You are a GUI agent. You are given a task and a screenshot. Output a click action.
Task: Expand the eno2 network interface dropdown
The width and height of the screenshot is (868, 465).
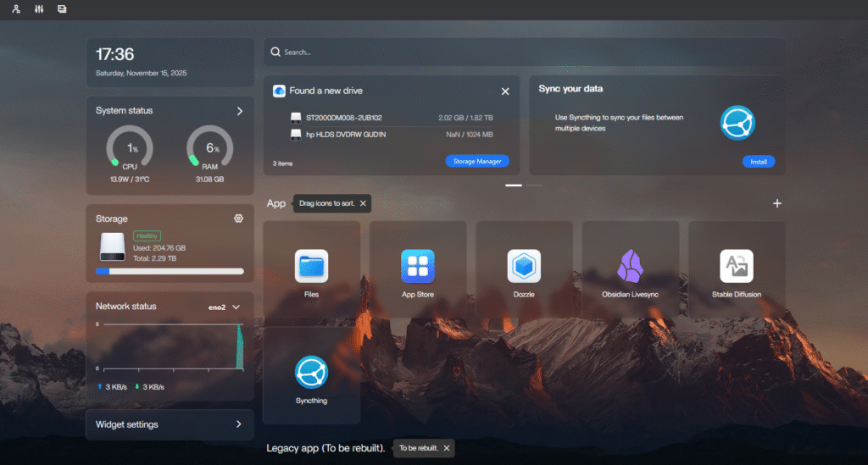tap(236, 307)
